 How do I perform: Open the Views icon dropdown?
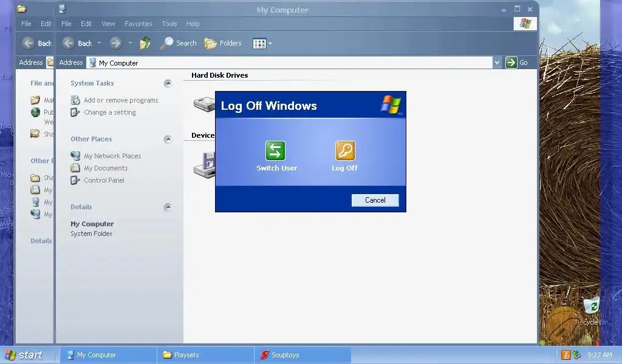[x=262, y=44]
